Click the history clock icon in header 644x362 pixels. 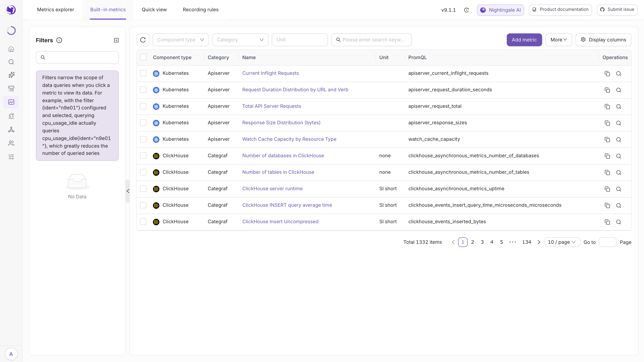466,10
